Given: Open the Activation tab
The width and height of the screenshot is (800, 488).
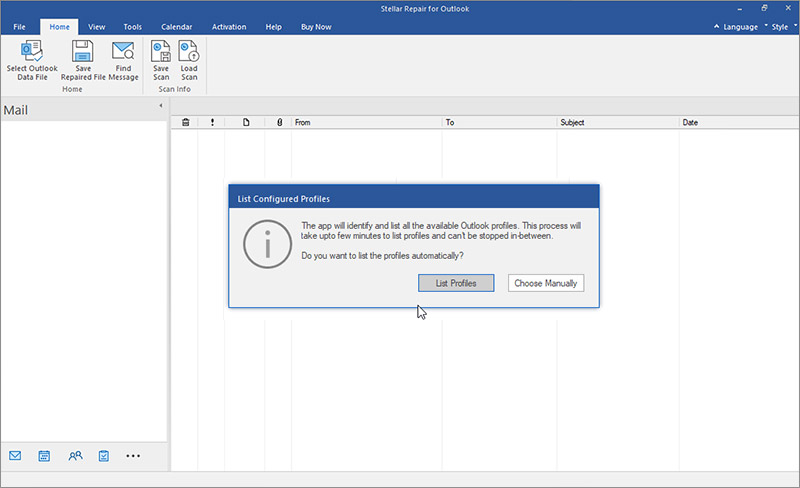Looking at the screenshot, I should click(229, 27).
